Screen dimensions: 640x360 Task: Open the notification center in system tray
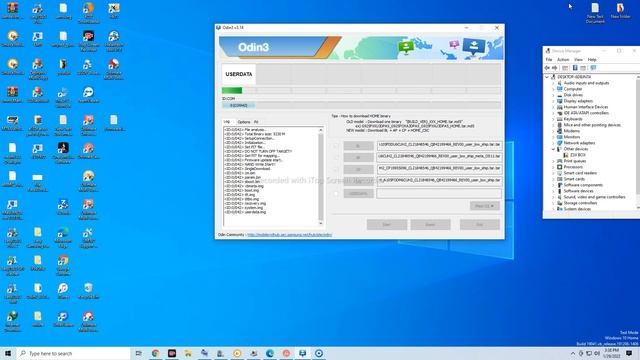pos(629,353)
